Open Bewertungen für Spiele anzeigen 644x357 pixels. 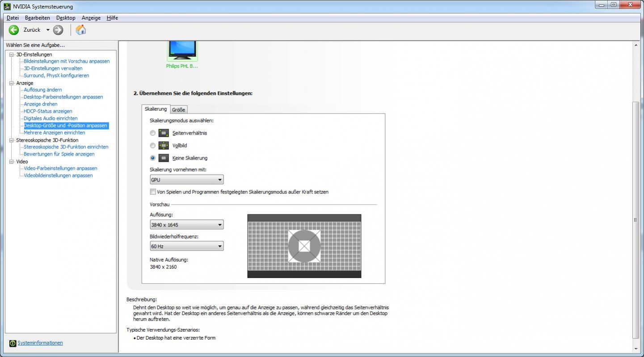pyautogui.click(x=59, y=154)
